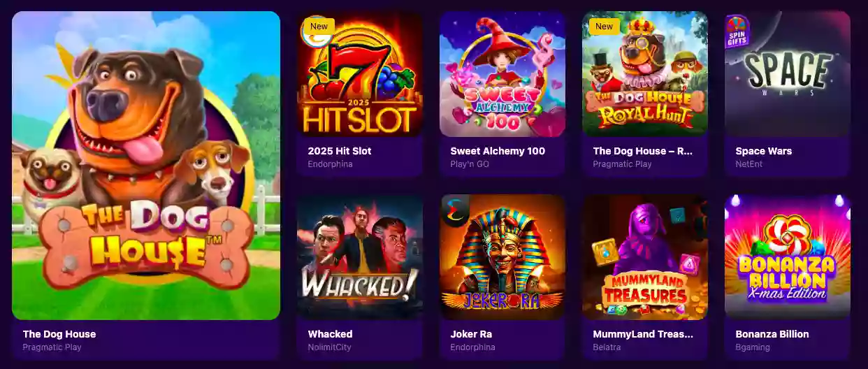Open the Sweet Alchemy 100 game artwork
Image resolution: width=868 pixels, height=369 pixels.
[502, 74]
